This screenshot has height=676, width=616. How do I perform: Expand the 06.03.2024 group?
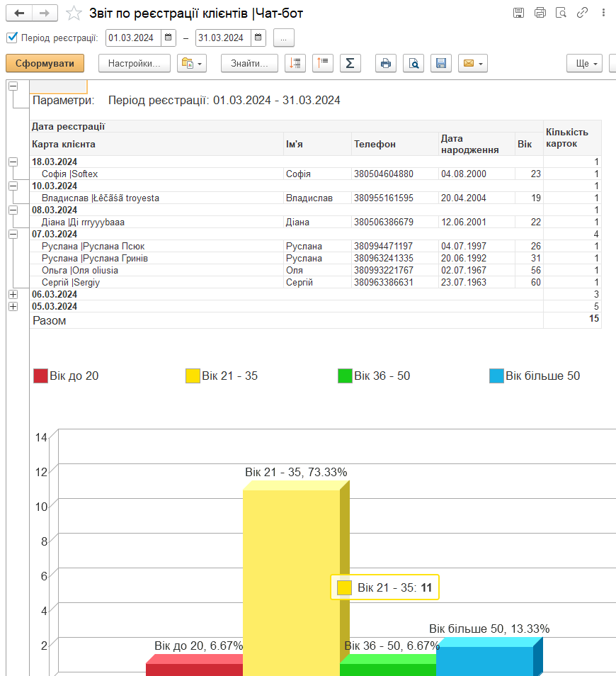click(13, 295)
